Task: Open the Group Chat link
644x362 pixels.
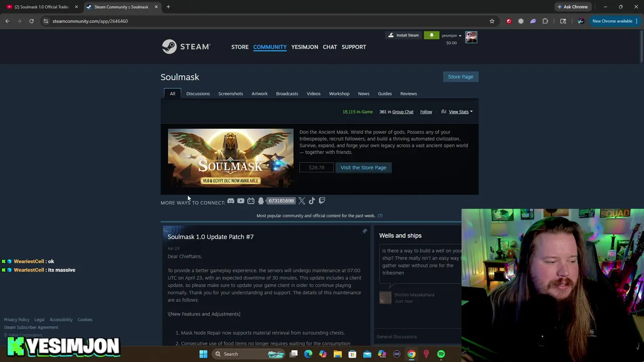Action: (x=403, y=112)
